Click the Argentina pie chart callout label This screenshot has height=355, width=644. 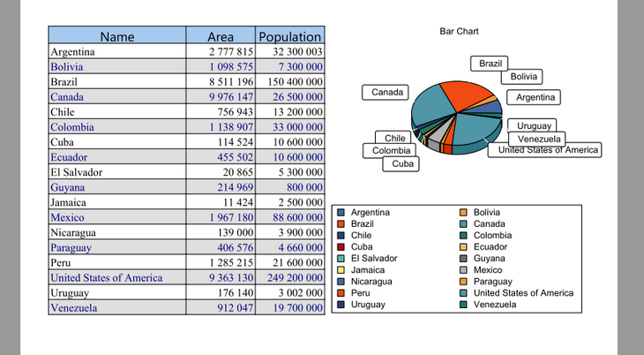point(534,97)
